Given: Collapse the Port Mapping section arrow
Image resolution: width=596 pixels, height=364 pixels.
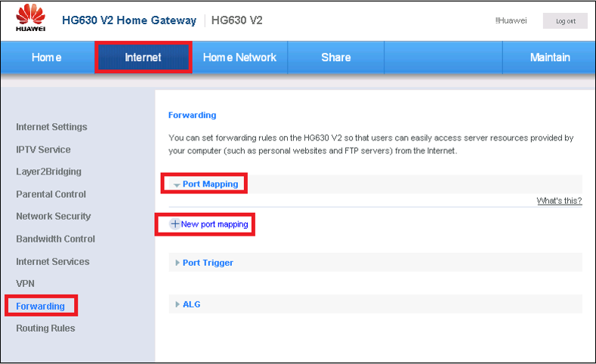Looking at the screenshot, I should tap(176, 184).
